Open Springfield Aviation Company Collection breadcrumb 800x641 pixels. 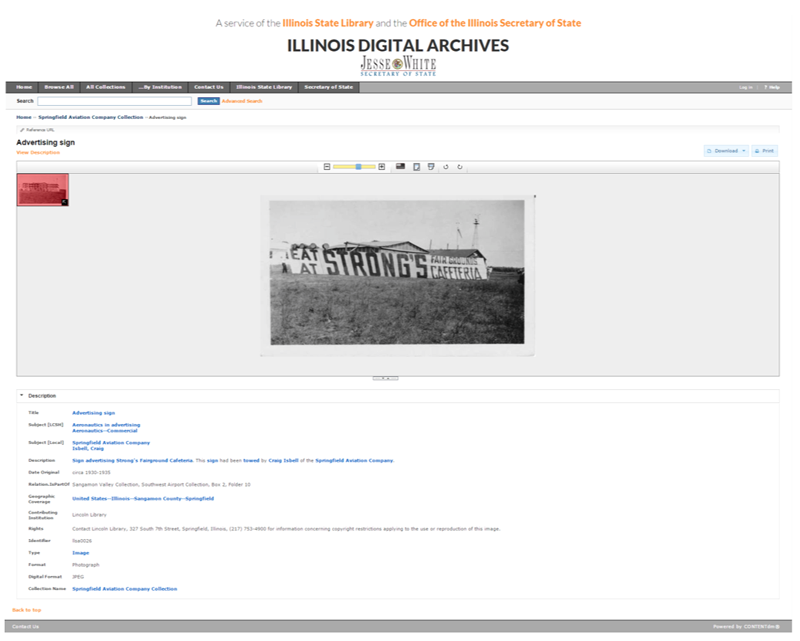coord(91,117)
